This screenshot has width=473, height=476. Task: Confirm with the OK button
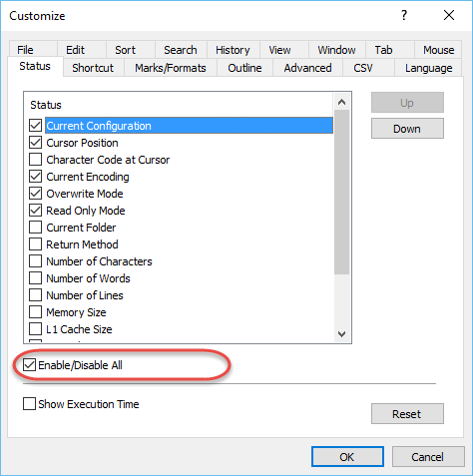(347, 457)
